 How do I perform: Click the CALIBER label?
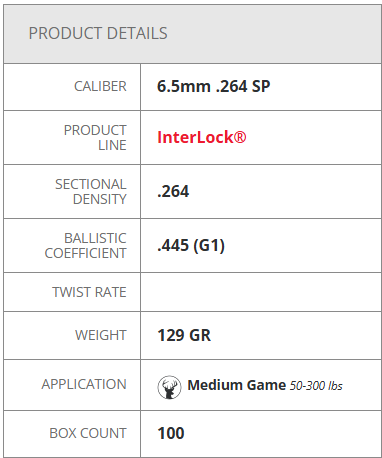pyautogui.click(x=100, y=87)
